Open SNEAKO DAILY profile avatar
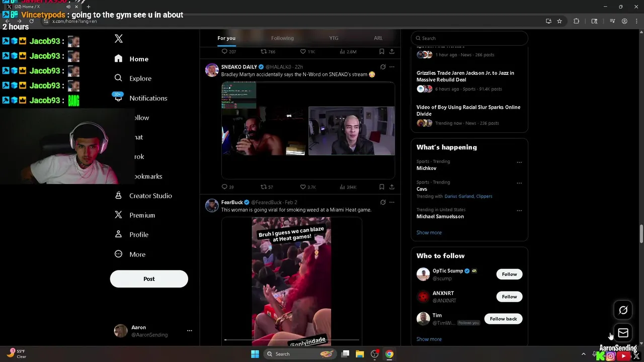644x362 pixels. pyautogui.click(x=212, y=70)
